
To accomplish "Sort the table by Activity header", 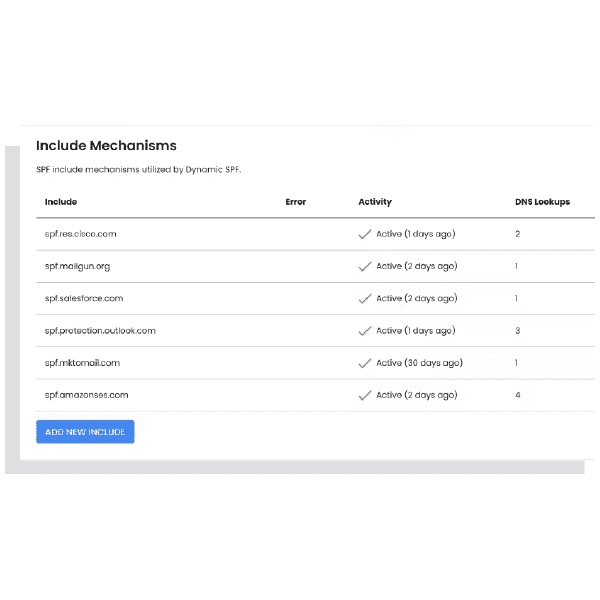I will (x=375, y=202).
